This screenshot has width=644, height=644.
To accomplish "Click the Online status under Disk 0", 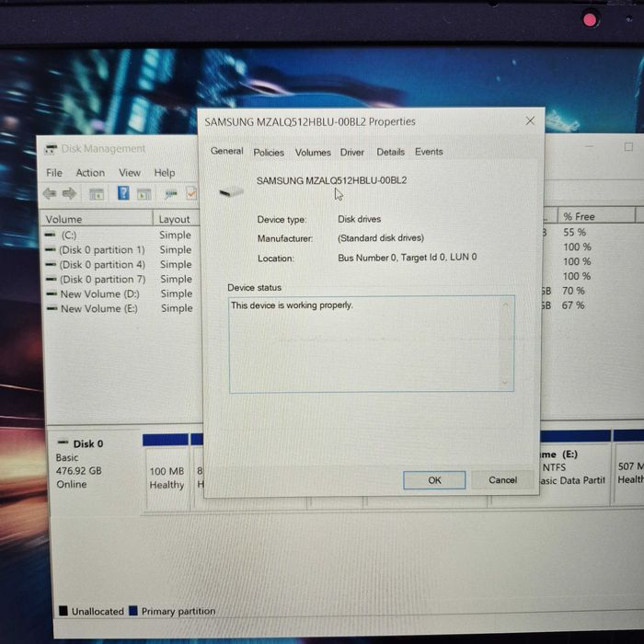I will [72, 484].
